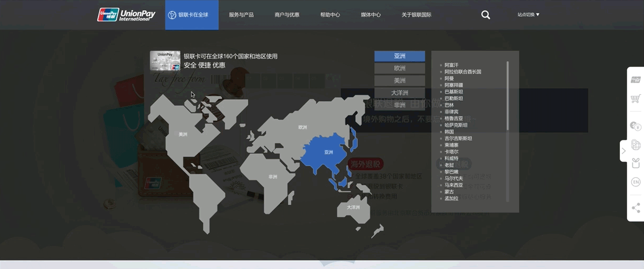Viewport: 644px width, 269px height.
Task: Click the UnionPay International logo
Action: click(x=126, y=14)
